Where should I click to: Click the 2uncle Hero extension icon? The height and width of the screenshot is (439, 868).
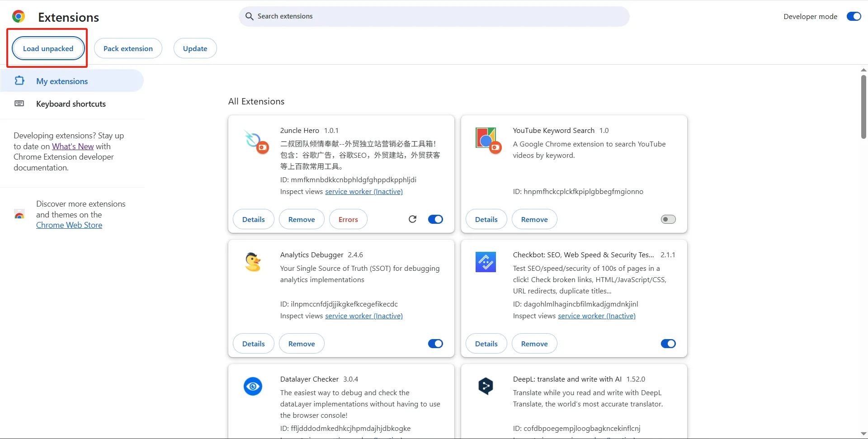pos(256,142)
